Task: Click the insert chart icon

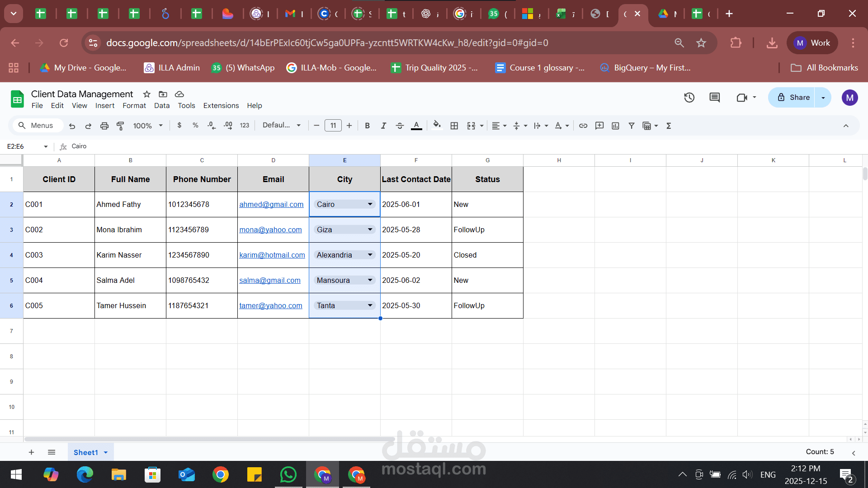Action: point(615,126)
